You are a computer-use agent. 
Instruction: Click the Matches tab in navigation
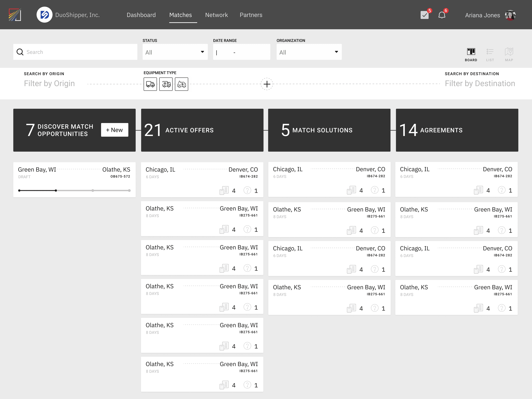tap(181, 15)
